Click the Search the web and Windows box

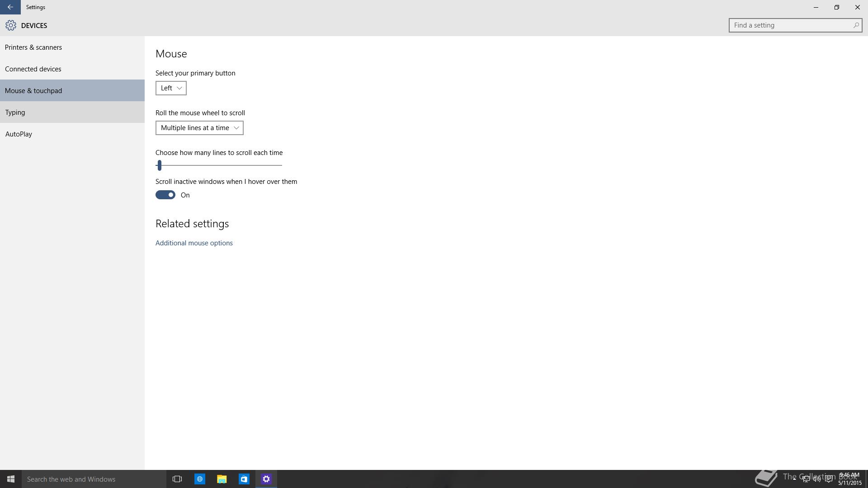click(94, 479)
